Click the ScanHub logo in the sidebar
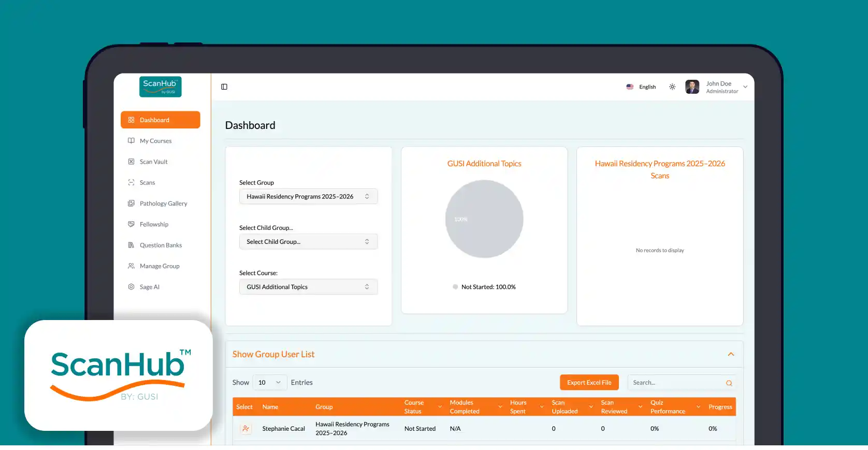The width and height of the screenshot is (868, 450). pos(160,86)
